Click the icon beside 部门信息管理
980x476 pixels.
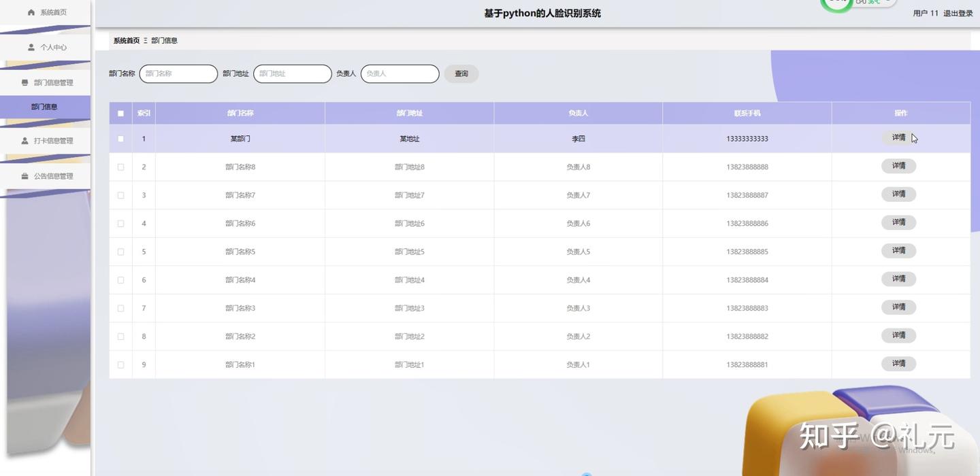pos(25,83)
